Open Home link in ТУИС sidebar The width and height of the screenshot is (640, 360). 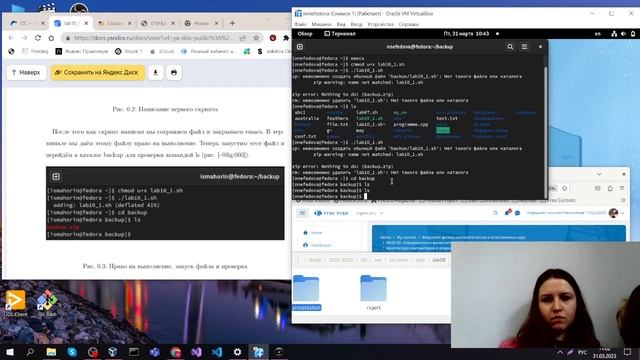312,233
